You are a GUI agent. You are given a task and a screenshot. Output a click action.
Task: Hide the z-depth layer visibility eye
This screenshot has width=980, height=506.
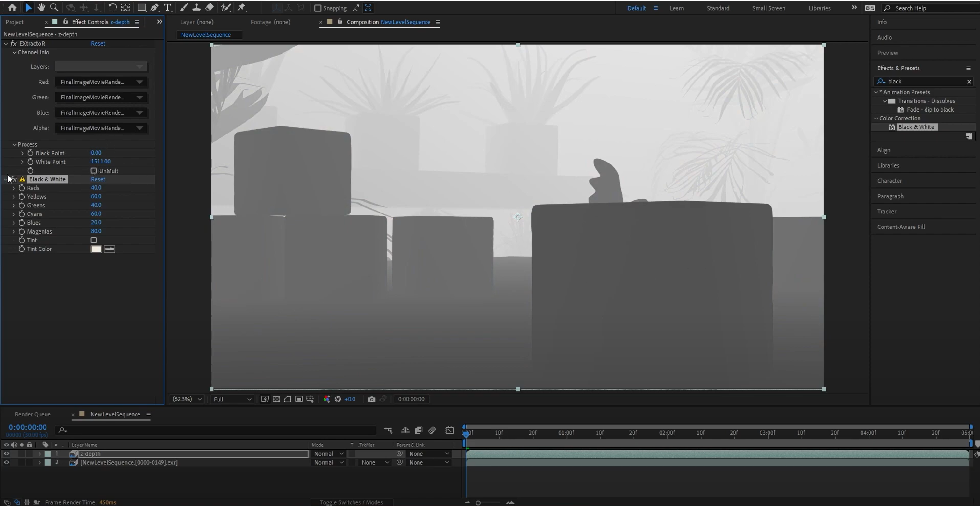pyautogui.click(x=6, y=453)
